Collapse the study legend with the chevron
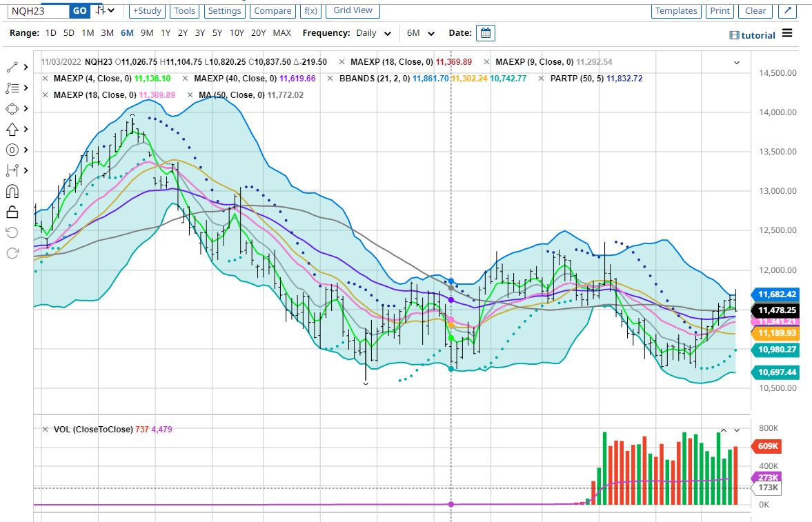The height and width of the screenshot is (522, 812). coord(737,63)
